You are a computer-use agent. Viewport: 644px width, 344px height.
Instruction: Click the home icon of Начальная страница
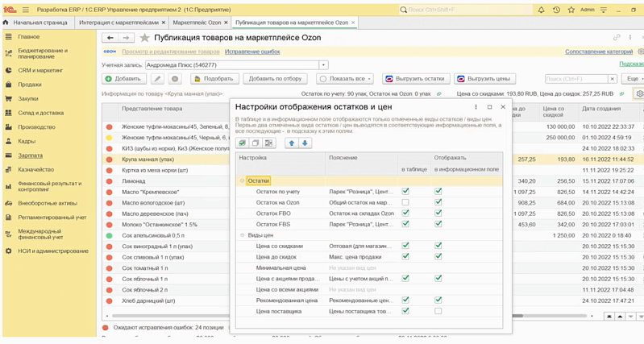[6, 23]
